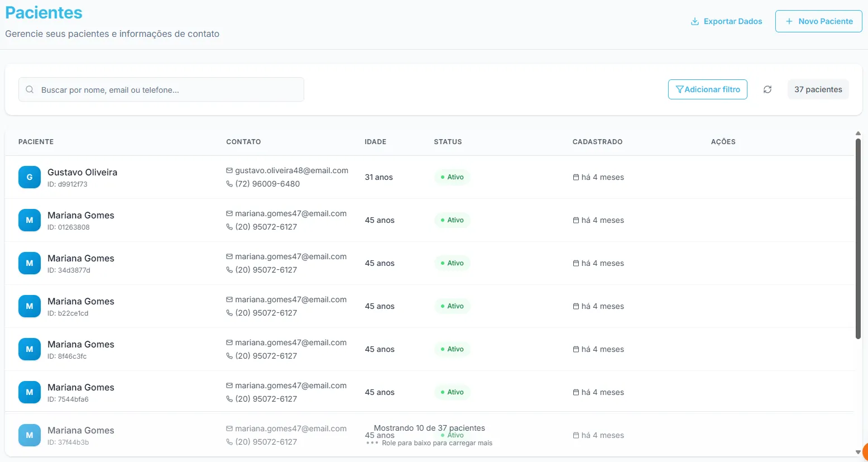868x462 pixels.
Task: Open Mariana Gomes with ID 8f46c3fc
Action: pyautogui.click(x=81, y=344)
